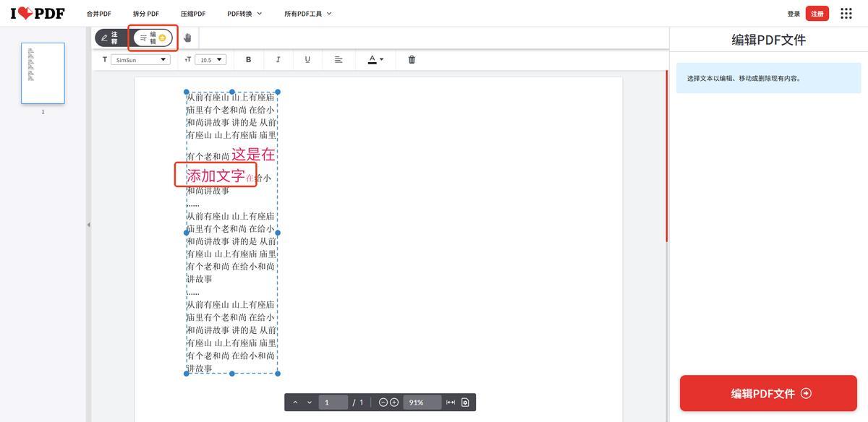Zoom in with the plus icon

[394, 402]
